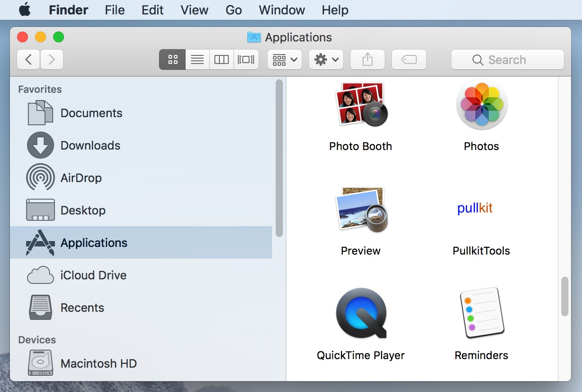Viewport: 582px width, 392px height.
Task: Go back with the left chevron button
Action: (28, 59)
